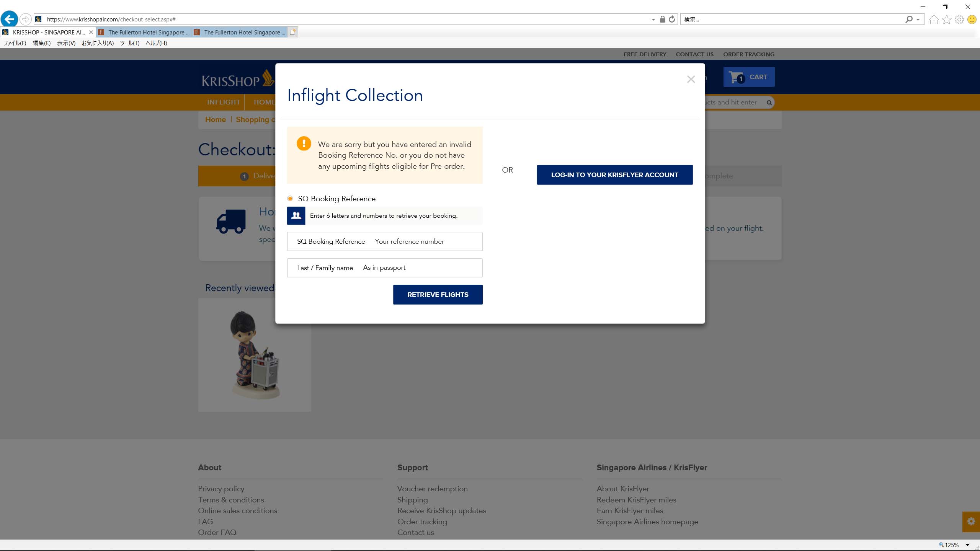Close the Inflight Collection dialog
This screenshot has width=980, height=551.
tap(691, 79)
